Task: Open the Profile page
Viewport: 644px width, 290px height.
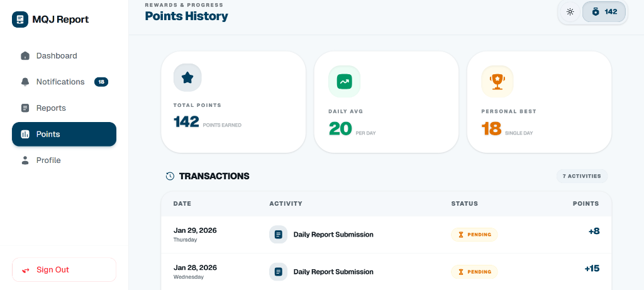Action: click(x=48, y=160)
